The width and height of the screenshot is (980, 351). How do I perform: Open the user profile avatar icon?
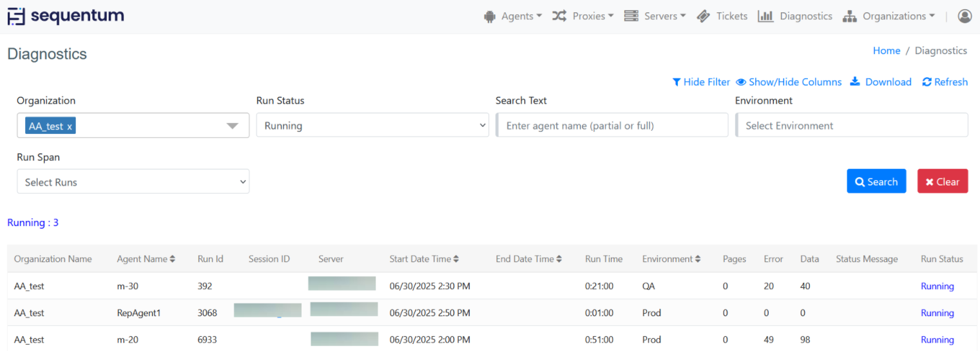[965, 16]
